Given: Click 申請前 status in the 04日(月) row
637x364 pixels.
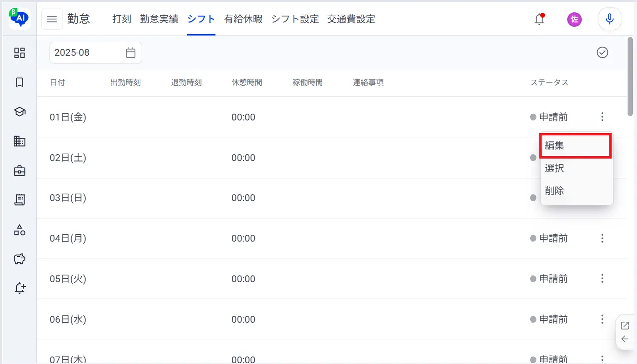Looking at the screenshot, I should click(x=549, y=238).
